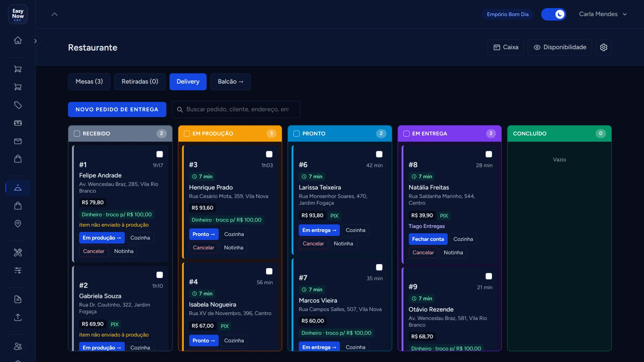Click Fechar conta on order #8
Screen dimensions: 644x362
[x=428, y=239]
